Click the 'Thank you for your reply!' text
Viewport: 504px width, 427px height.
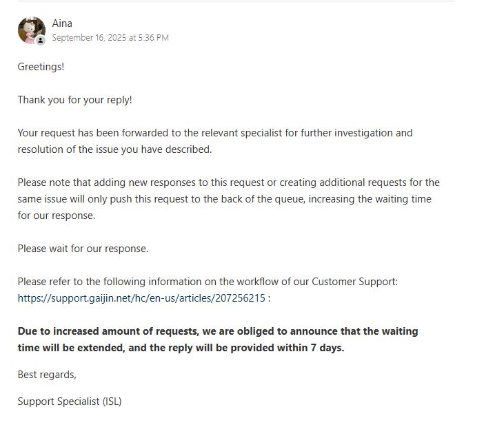74,100
